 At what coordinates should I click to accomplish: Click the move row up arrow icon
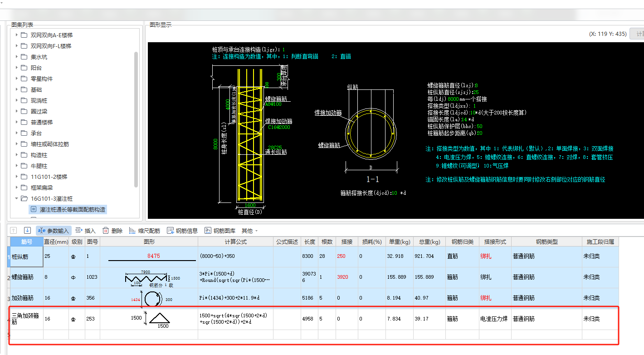pos(13,231)
